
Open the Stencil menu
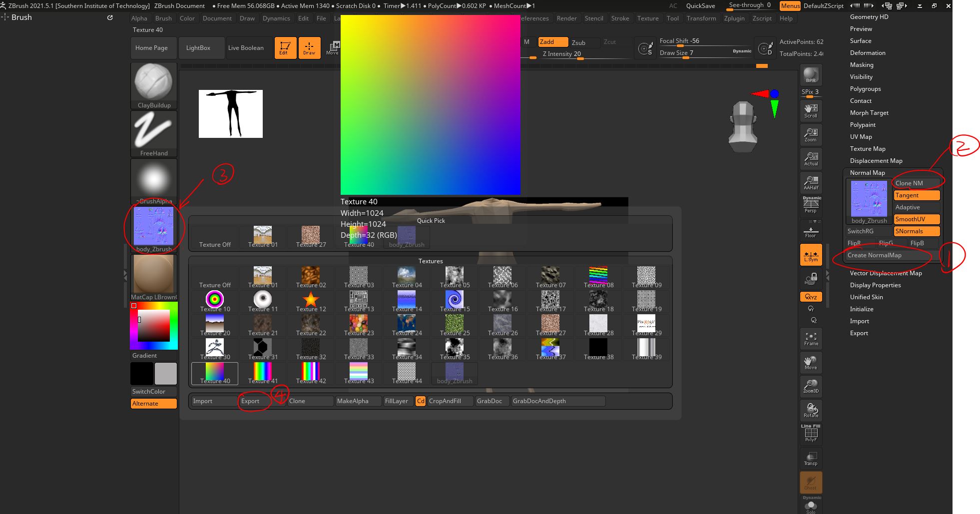594,18
